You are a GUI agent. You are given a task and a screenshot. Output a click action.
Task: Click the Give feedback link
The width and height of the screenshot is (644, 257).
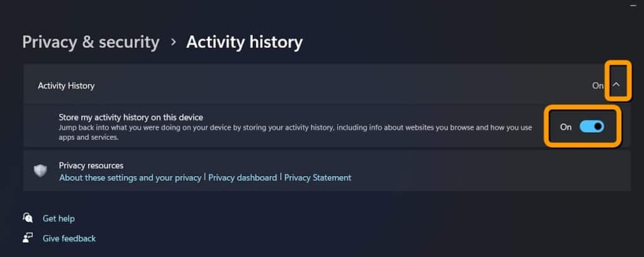pos(69,239)
